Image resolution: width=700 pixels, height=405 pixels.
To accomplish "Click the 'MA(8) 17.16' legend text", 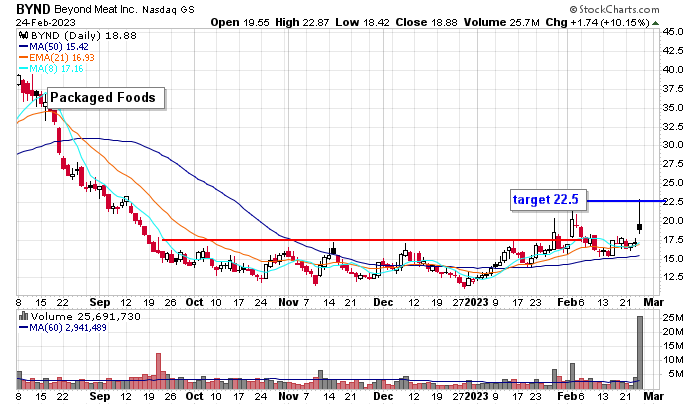I will click(x=56, y=69).
